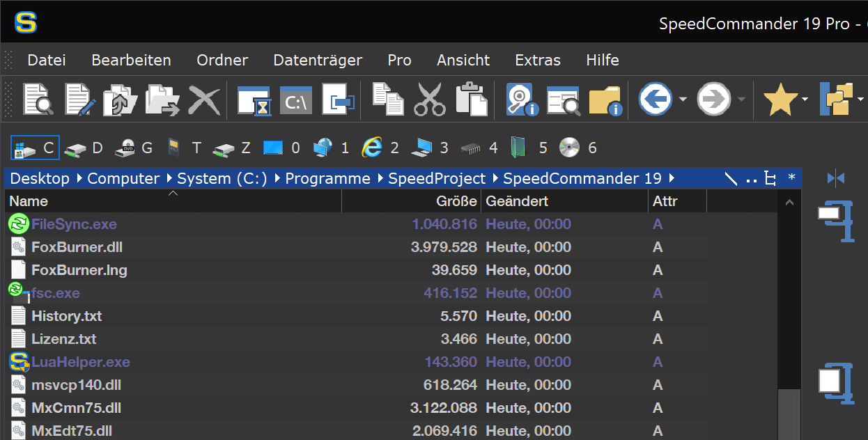Expand arrow after Programme in path
This screenshot has height=440, width=868.
(x=380, y=179)
